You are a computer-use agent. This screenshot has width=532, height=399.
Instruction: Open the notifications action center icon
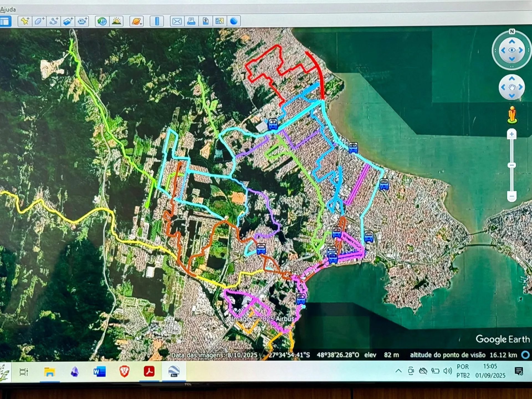(519, 371)
